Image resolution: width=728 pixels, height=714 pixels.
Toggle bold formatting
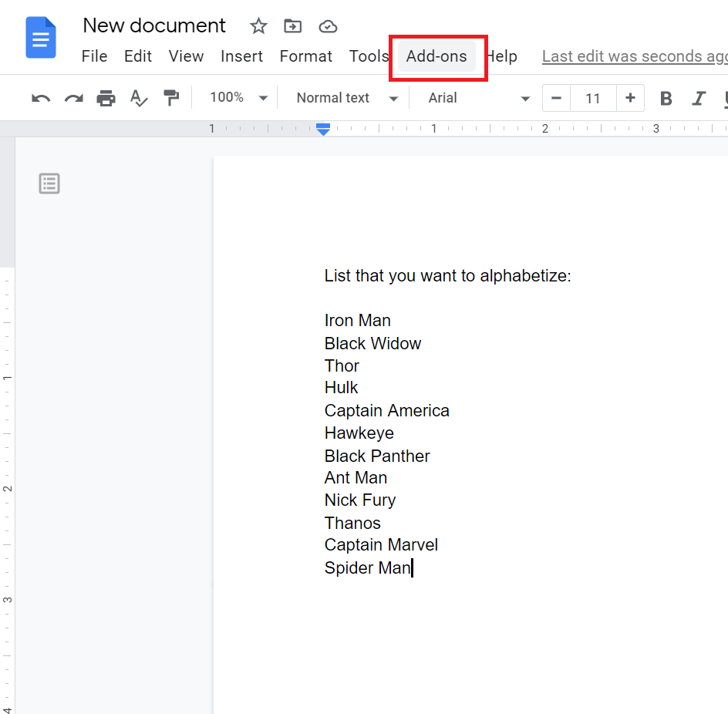point(666,98)
